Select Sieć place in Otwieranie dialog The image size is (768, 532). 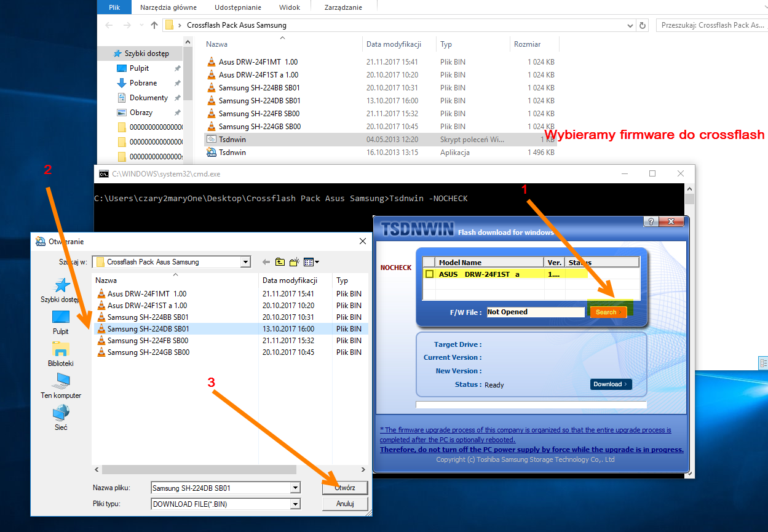click(60, 418)
